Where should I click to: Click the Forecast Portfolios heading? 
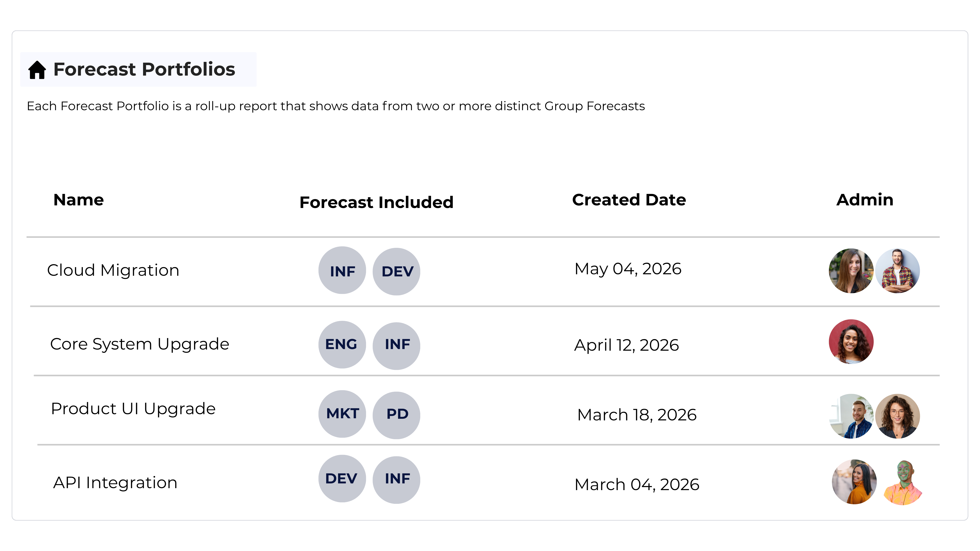[144, 70]
